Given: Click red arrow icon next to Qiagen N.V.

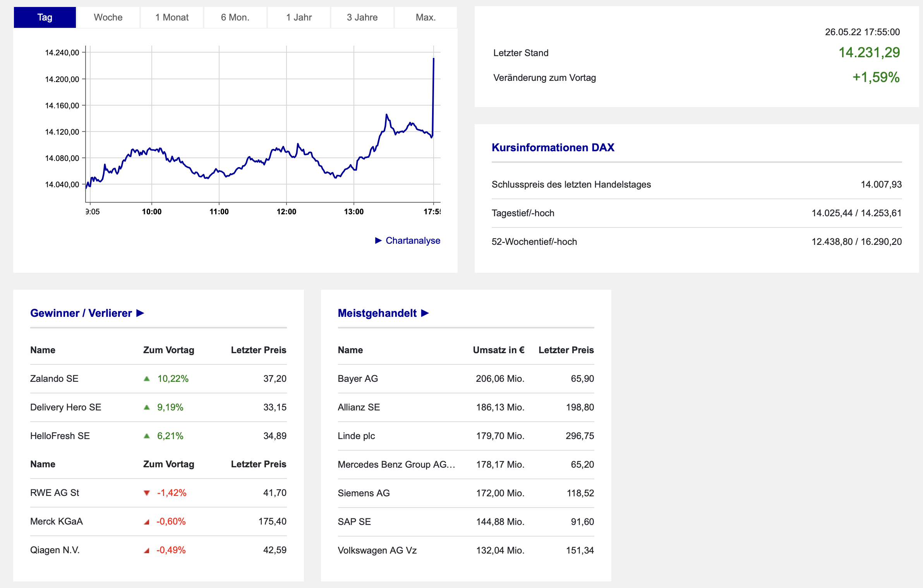Looking at the screenshot, I should click(x=147, y=550).
